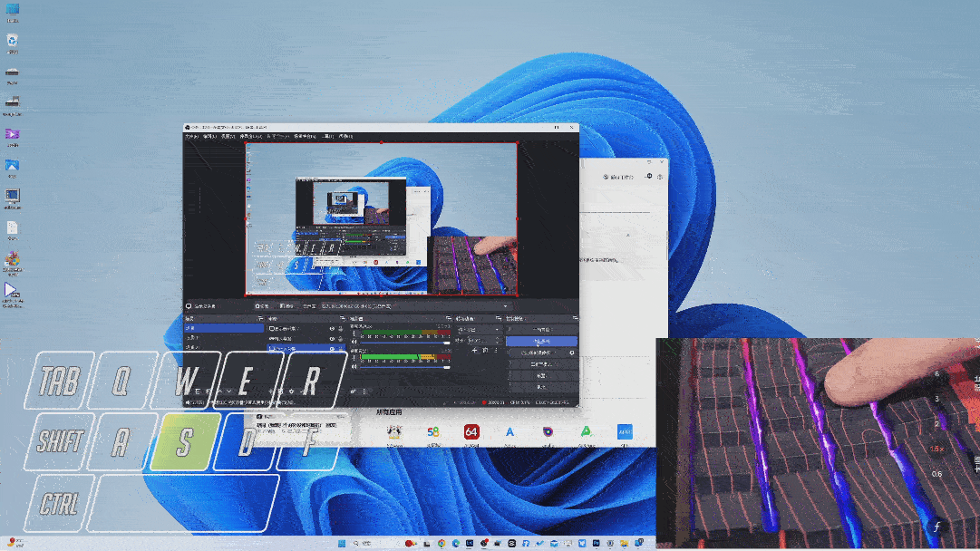Click the remove transition trash icon

tap(486, 350)
